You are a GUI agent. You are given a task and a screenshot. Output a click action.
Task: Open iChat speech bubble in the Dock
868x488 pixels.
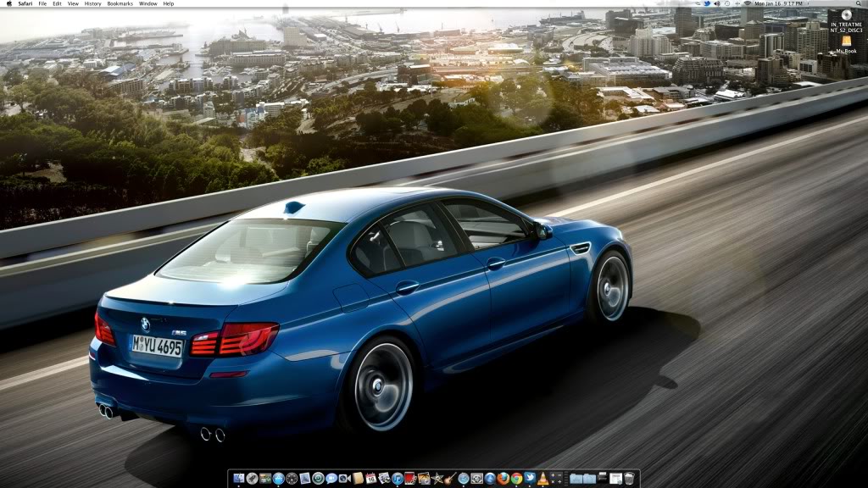click(x=331, y=478)
